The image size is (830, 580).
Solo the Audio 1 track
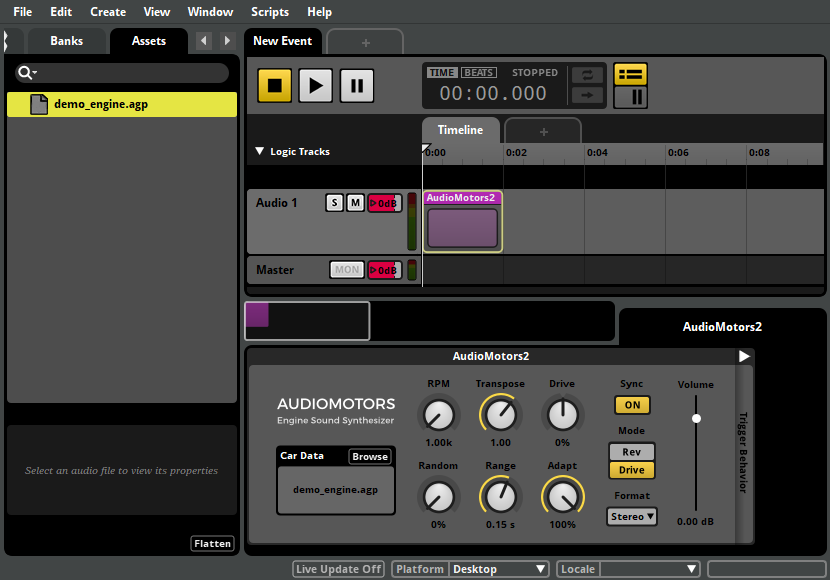tap(335, 203)
